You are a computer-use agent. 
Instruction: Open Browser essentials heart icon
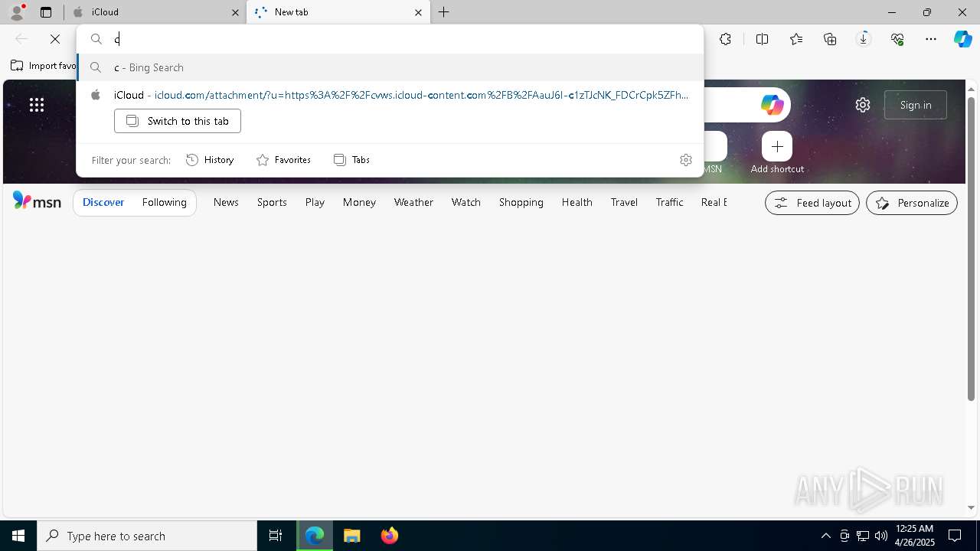[897, 39]
